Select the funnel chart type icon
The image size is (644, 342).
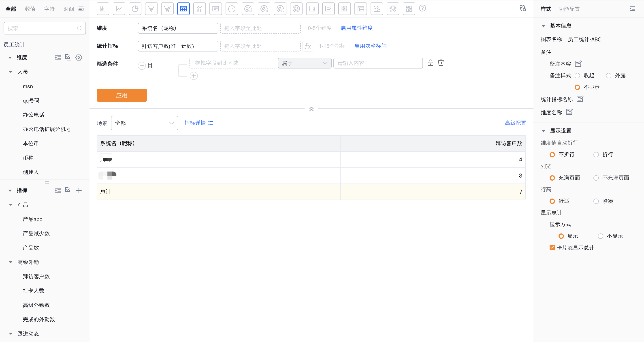pyautogui.click(x=151, y=9)
